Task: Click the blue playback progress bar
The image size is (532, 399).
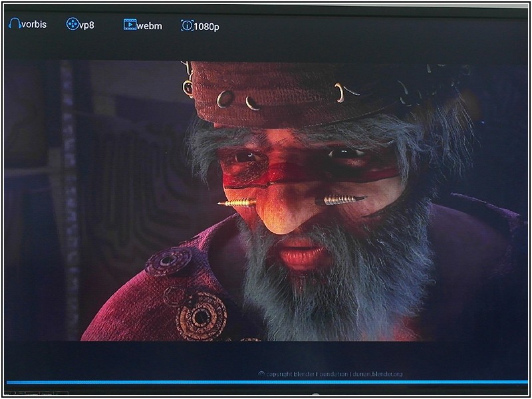Action: [267, 382]
